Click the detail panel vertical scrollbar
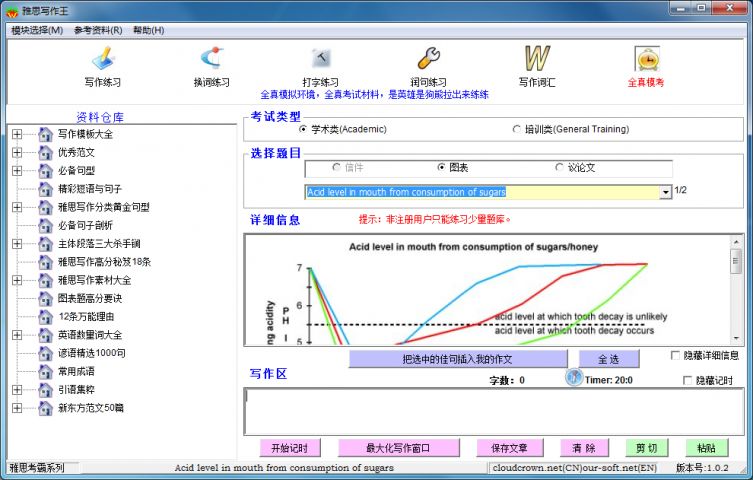The width and height of the screenshot is (753, 480). (x=736, y=290)
